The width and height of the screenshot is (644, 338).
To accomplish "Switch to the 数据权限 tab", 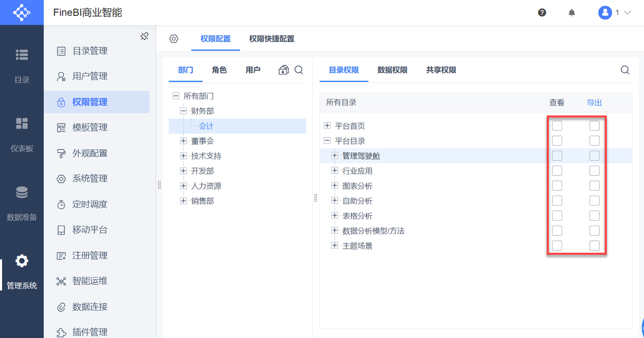I will point(392,70).
